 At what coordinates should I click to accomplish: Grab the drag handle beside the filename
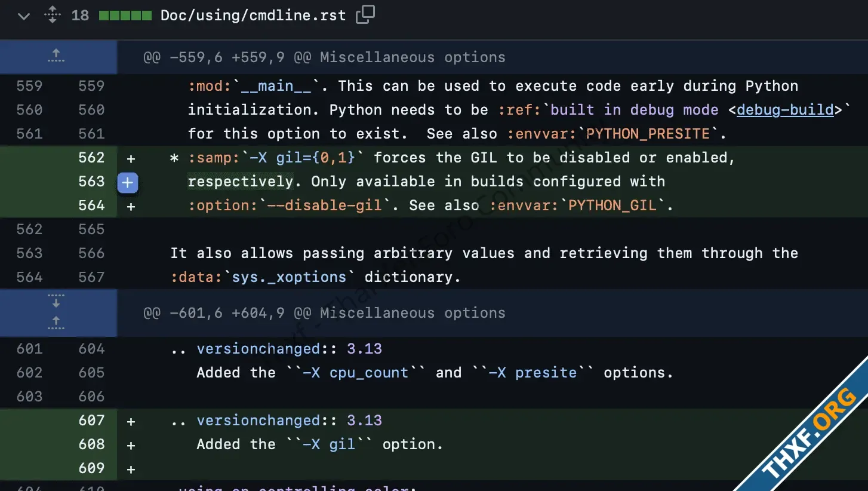point(53,15)
